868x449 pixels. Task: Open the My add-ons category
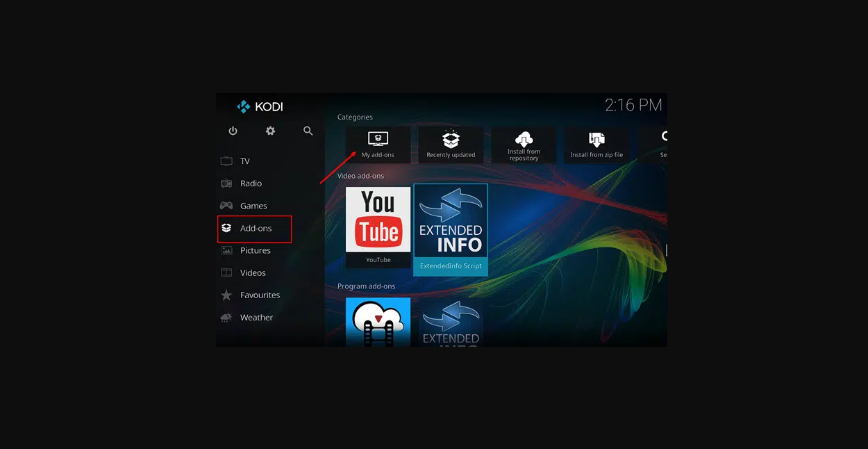378,145
